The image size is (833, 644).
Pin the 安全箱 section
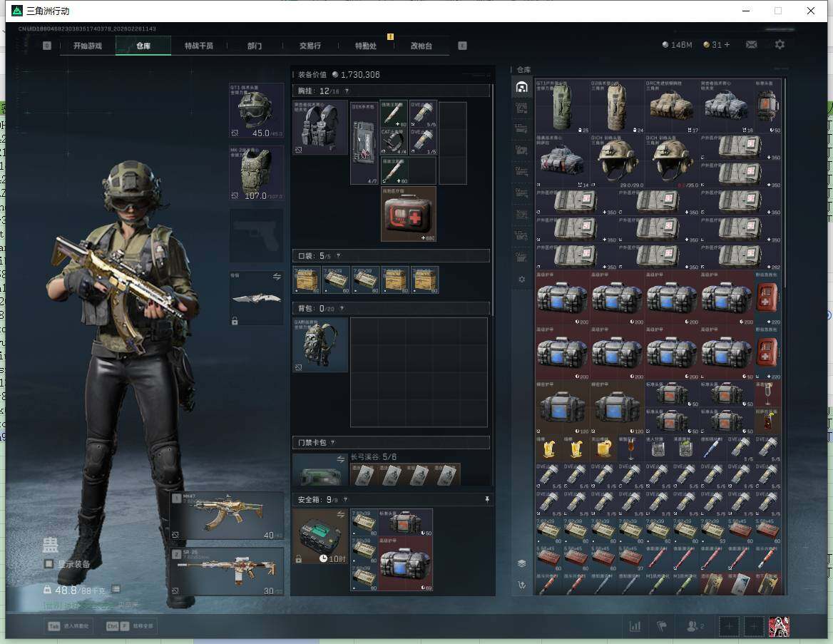coord(486,499)
